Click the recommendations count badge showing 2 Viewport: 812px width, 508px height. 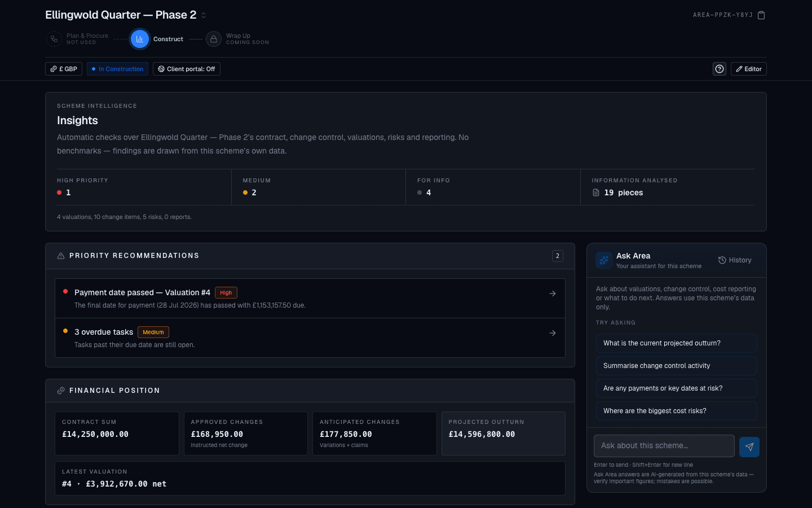[x=558, y=256]
